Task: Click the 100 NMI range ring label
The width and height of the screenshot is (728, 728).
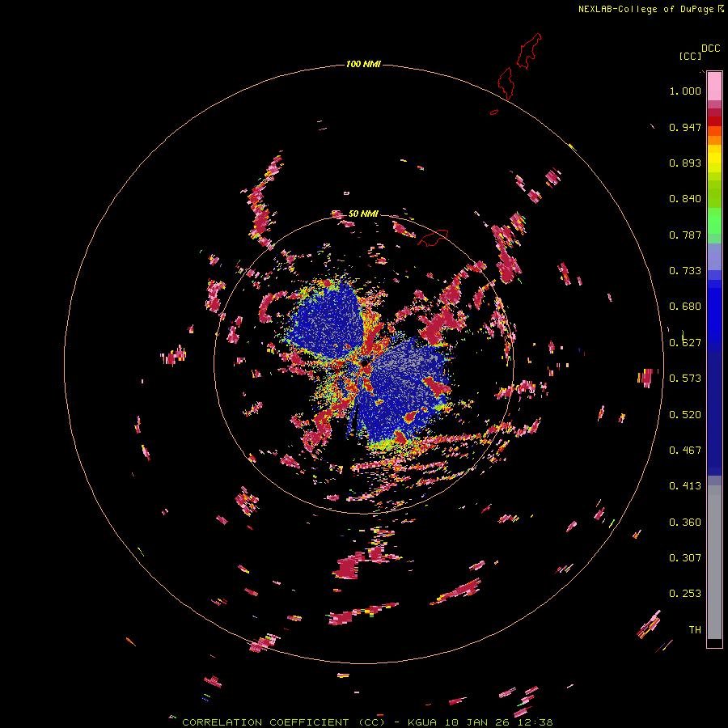Action: tap(363, 64)
